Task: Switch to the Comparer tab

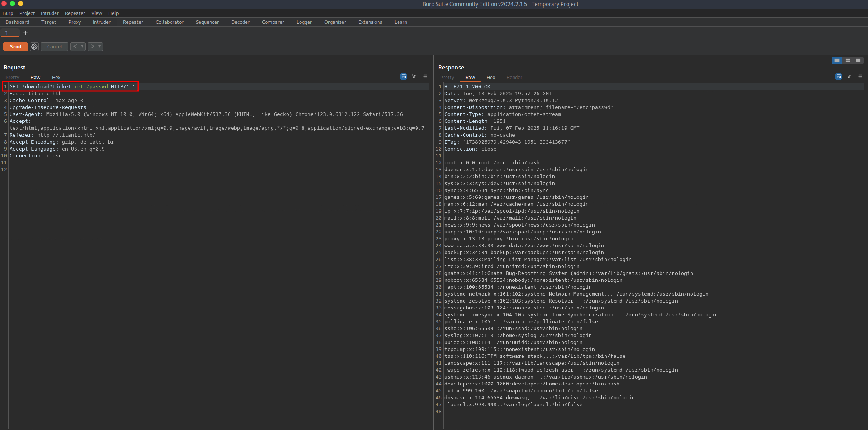Action: tap(273, 22)
